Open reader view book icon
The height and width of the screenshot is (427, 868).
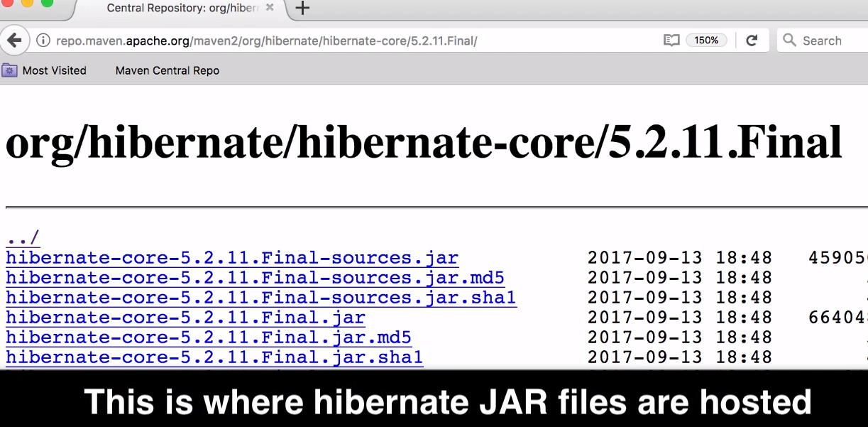pos(671,40)
